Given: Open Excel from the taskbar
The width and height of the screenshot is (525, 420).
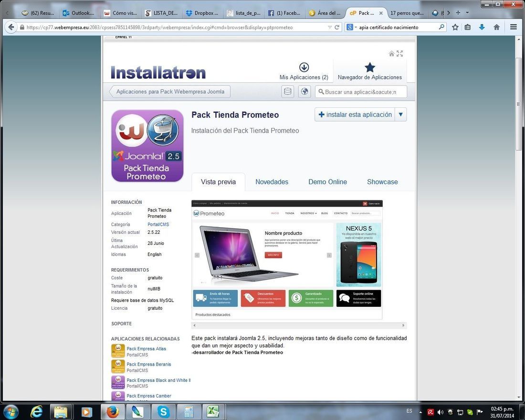Looking at the screenshot, I should [212, 411].
